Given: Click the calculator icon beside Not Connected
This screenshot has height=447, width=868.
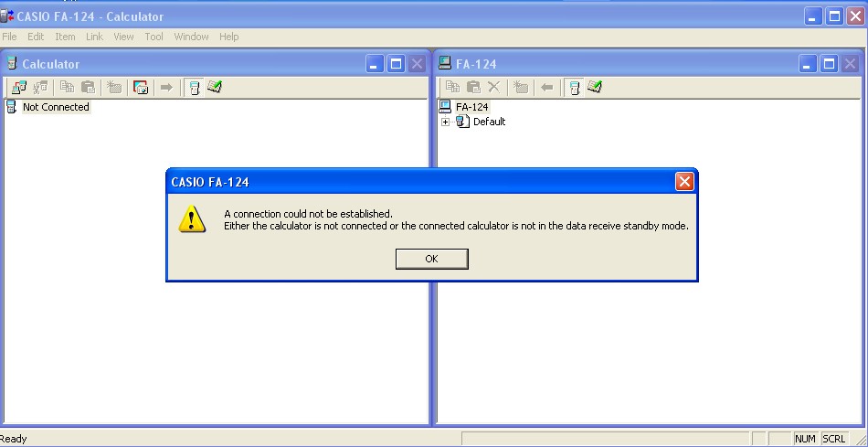Looking at the screenshot, I should tap(11, 107).
